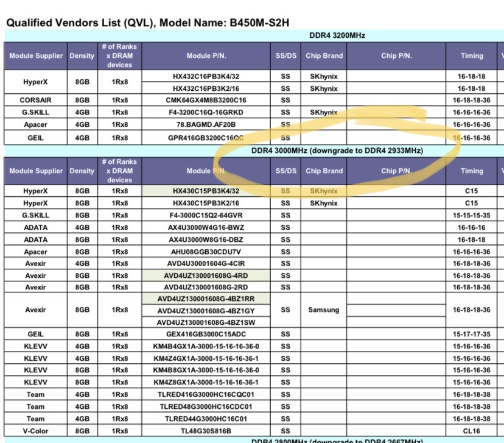Viewport: 504px width, 443px height.
Task: Click Apacer supplier in AHU08GGB30CDU7V row
Action: point(36,252)
